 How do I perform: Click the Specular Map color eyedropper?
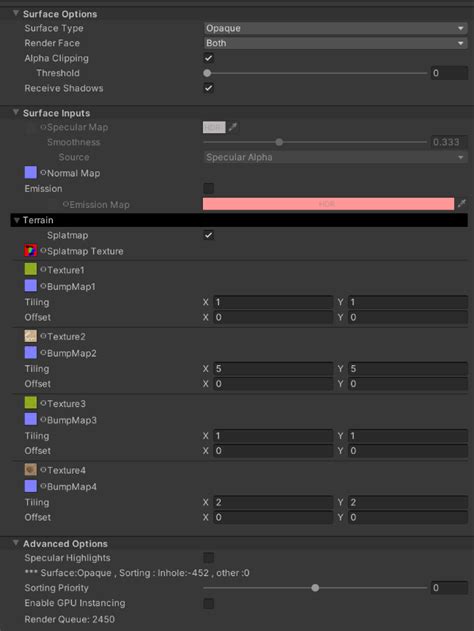[x=233, y=128]
